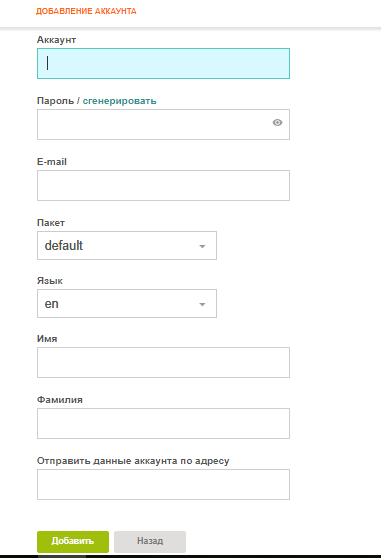Select the E-mail input box
The image size is (381, 558).
(x=163, y=185)
